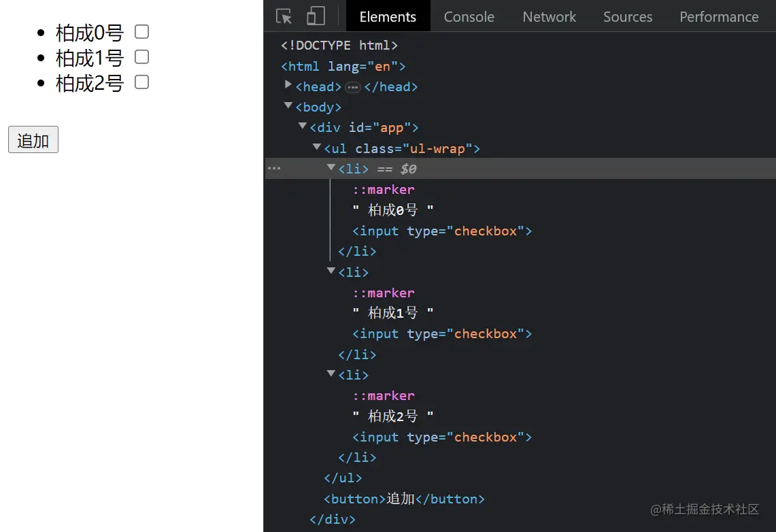Collapse the selected first li node
This screenshot has height=532, width=776.
331,168
